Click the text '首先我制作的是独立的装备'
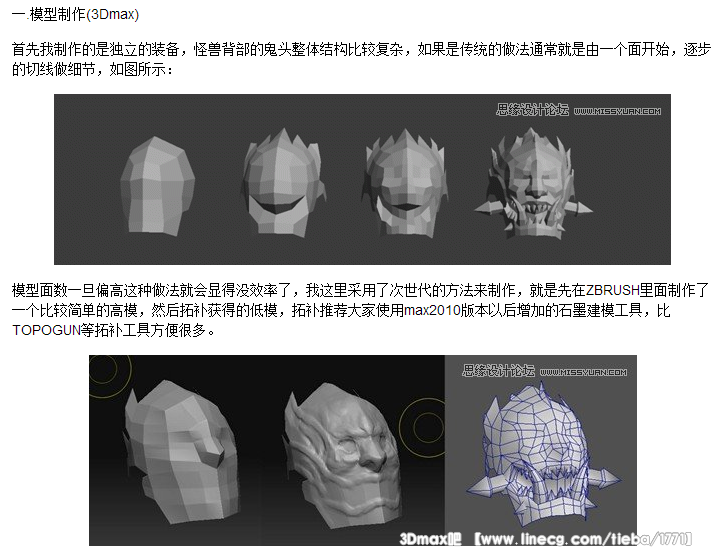Screen dimensions: 721x556 point(96,49)
